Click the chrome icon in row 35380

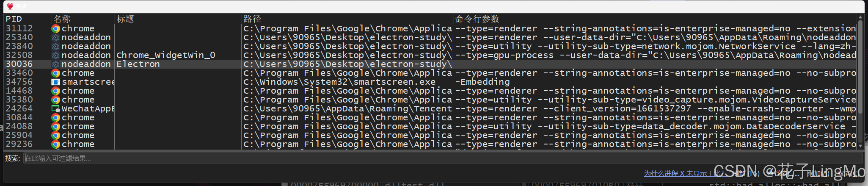click(56, 100)
